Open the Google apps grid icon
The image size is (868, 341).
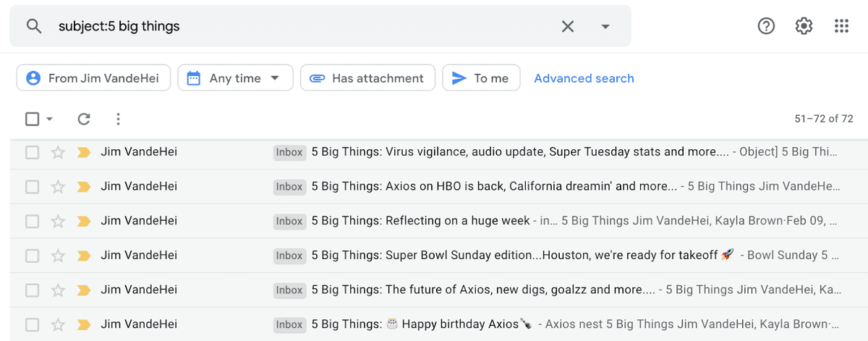[x=841, y=26]
